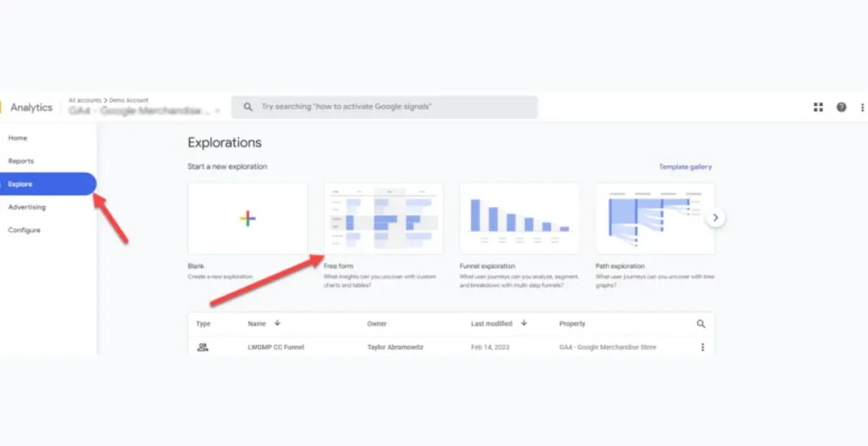Screen dimensions: 868x446
Task: Click next arrow in template carousel
Action: (715, 218)
